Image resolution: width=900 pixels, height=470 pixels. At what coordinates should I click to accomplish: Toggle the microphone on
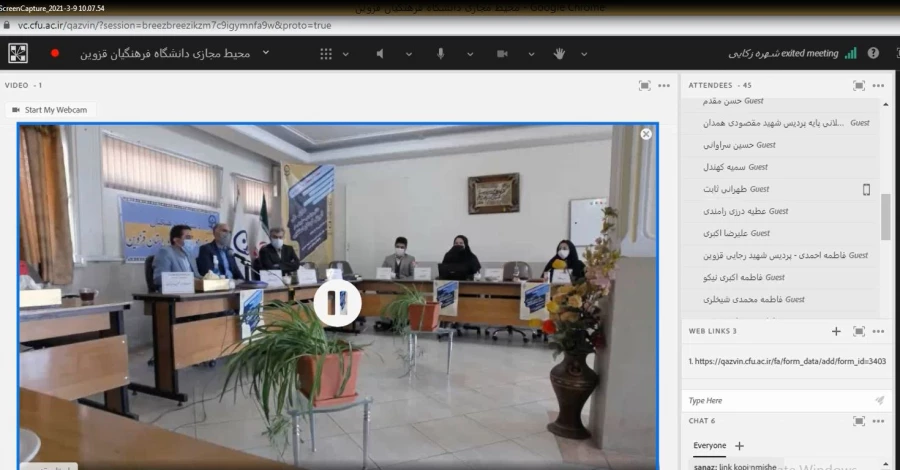(x=440, y=53)
